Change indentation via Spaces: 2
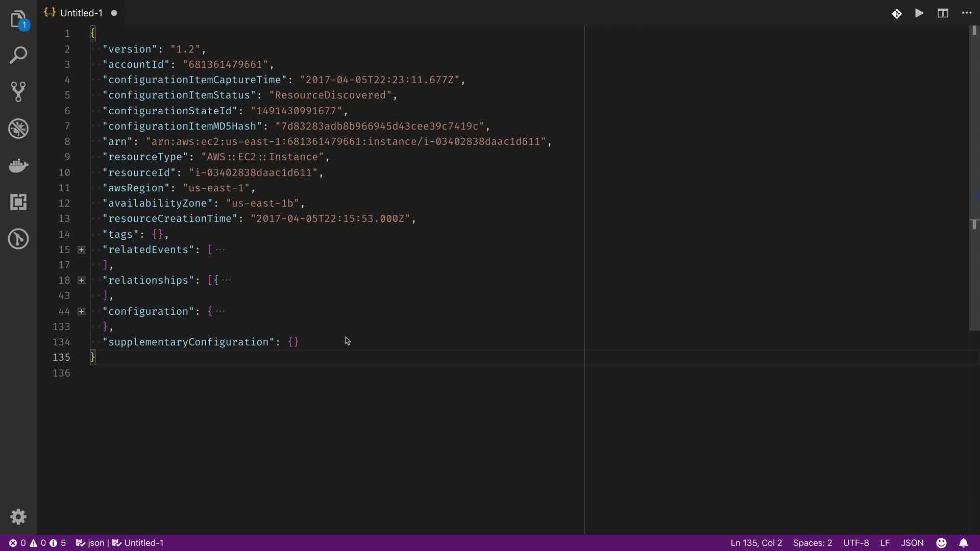Viewport: 980px width, 551px height. tap(812, 543)
